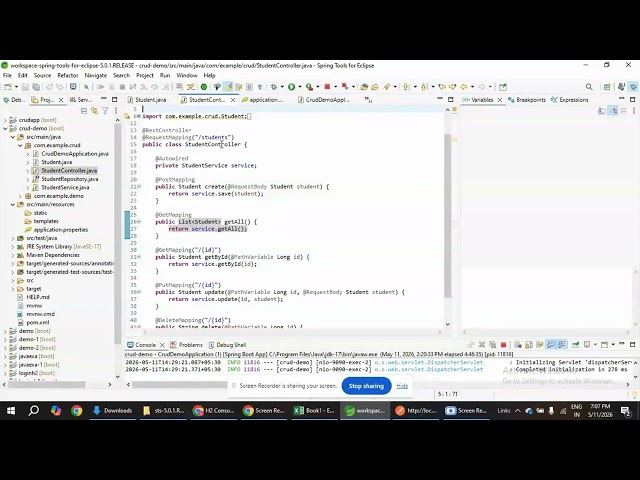This screenshot has width=640, height=480.
Task: Click the Open Perspective icon
Action: 607,87
